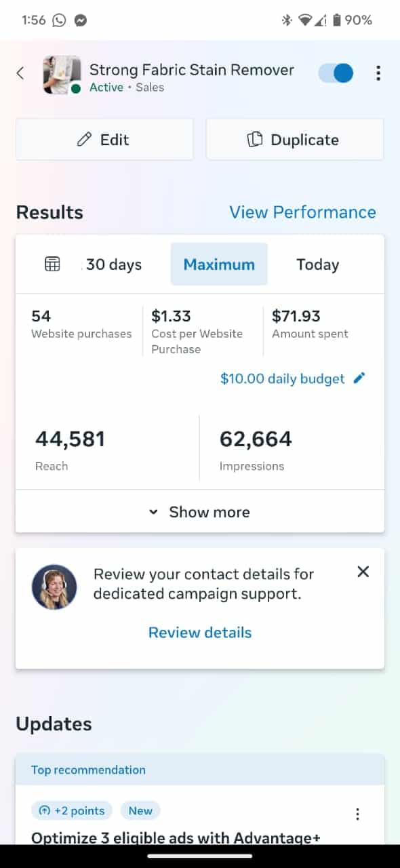
Task: Select the 30 days tab
Action: [x=113, y=264]
